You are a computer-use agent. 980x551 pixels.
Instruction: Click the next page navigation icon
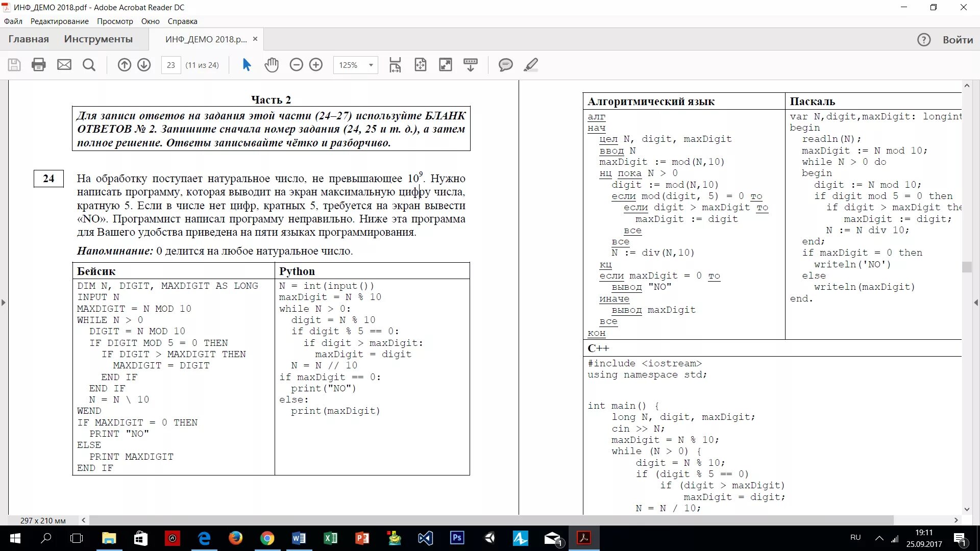[143, 65]
